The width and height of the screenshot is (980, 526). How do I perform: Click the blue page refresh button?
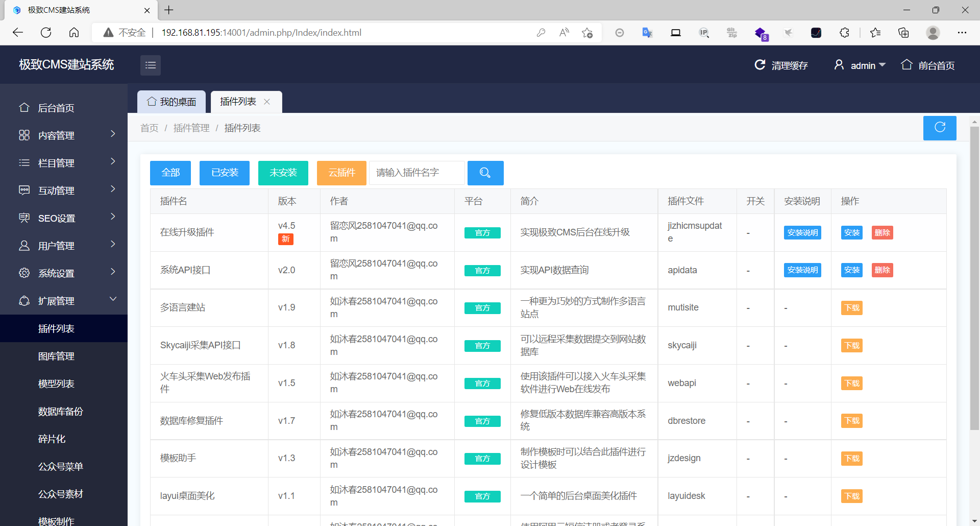click(940, 128)
